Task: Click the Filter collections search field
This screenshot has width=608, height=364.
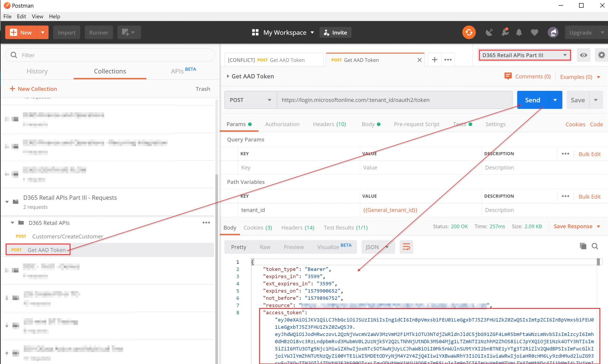Action: pyautogui.click(x=110, y=55)
